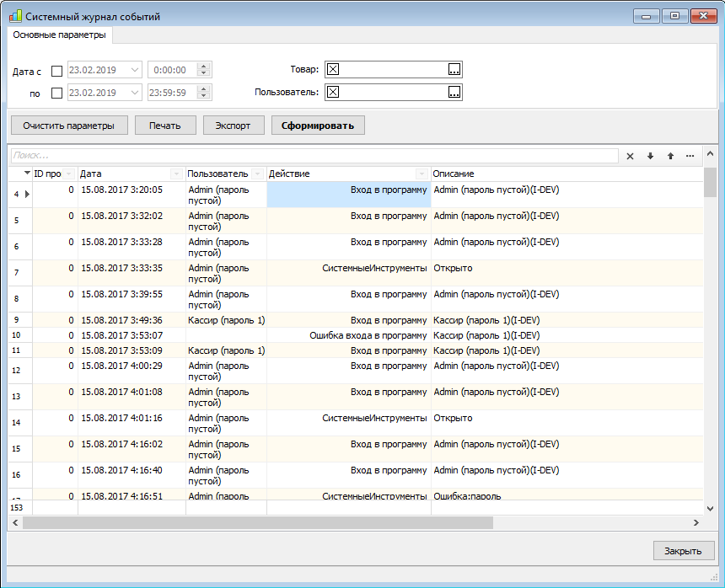Select the date cell 15.08.2017 3:32:02

point(132,221)
